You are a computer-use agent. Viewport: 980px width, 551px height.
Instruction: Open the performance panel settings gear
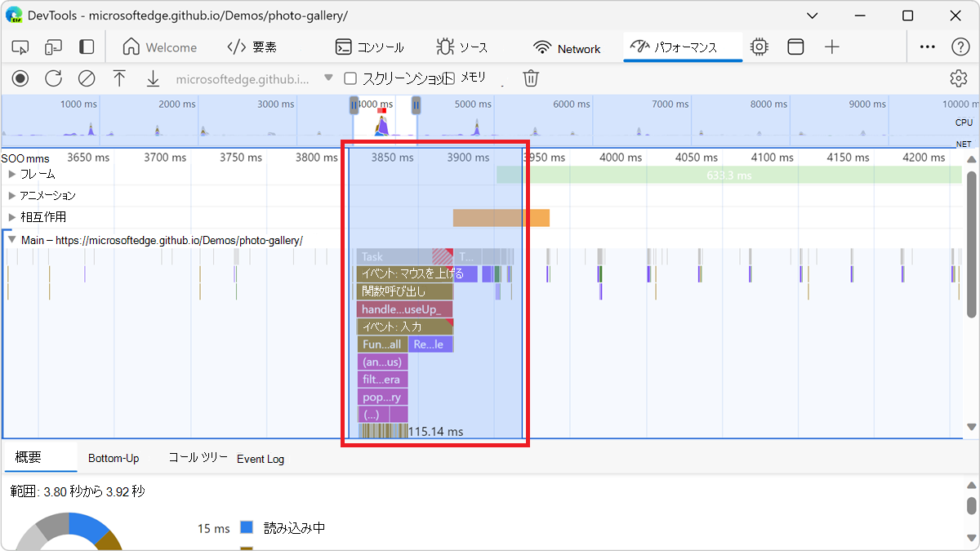tap(959, 78)
